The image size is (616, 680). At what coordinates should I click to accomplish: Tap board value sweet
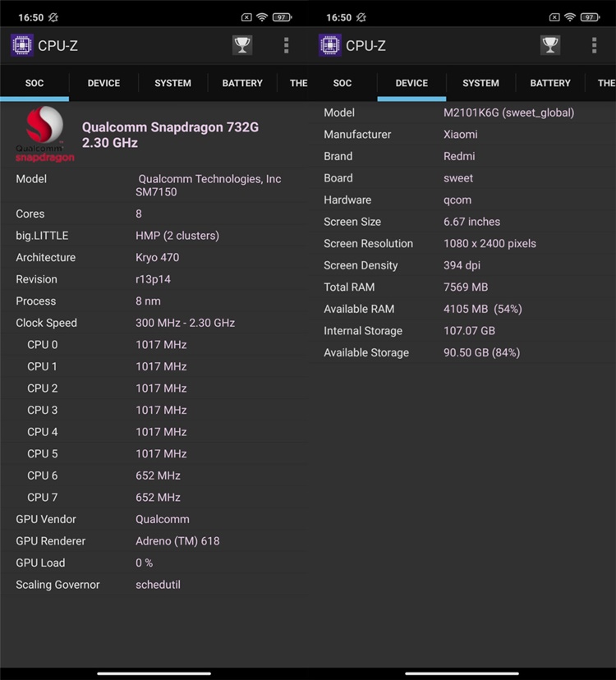458,178
